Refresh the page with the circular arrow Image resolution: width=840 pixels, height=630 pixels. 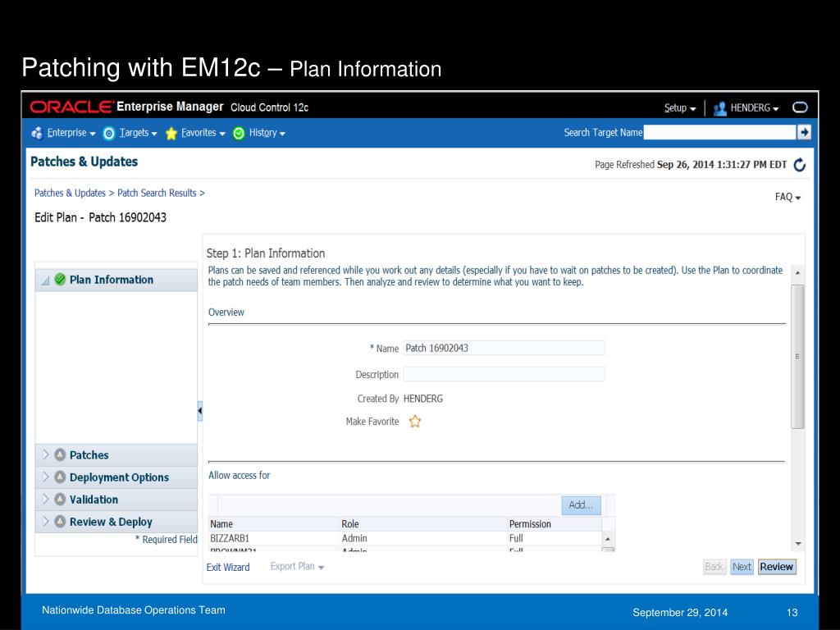click(799, 164)
